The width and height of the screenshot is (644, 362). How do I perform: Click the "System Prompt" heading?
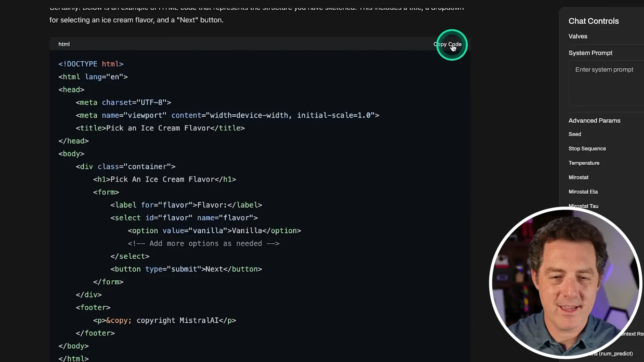[590, 53]
